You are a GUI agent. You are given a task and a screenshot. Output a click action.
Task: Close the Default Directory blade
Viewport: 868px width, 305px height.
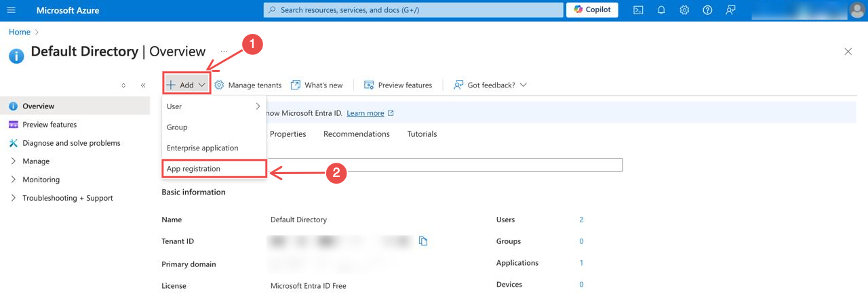point(848,52)
